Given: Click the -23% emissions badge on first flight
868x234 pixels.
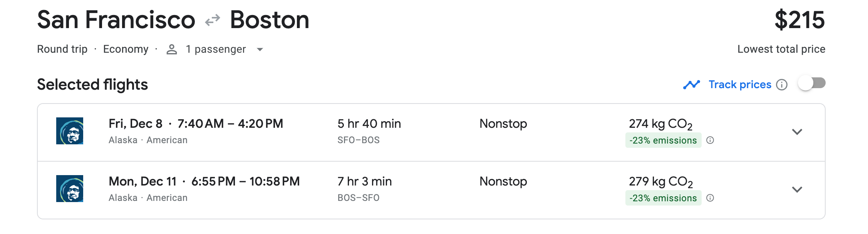Looking at the screenshot, I should 663,140.
